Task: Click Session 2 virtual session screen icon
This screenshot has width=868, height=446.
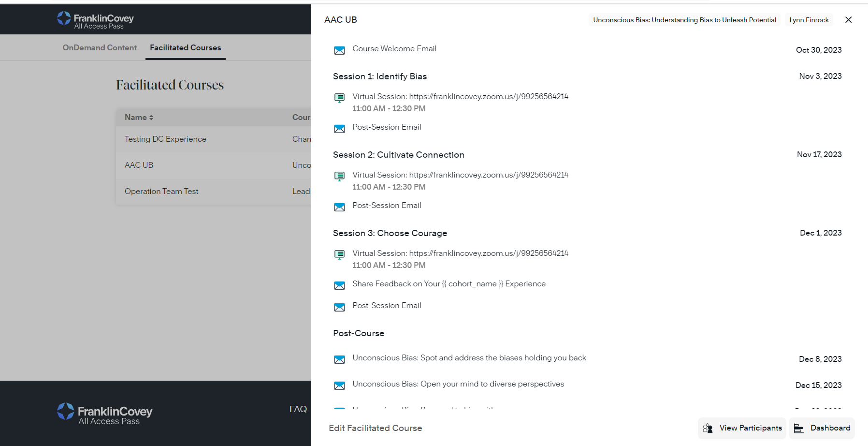Action: [339, 177]
